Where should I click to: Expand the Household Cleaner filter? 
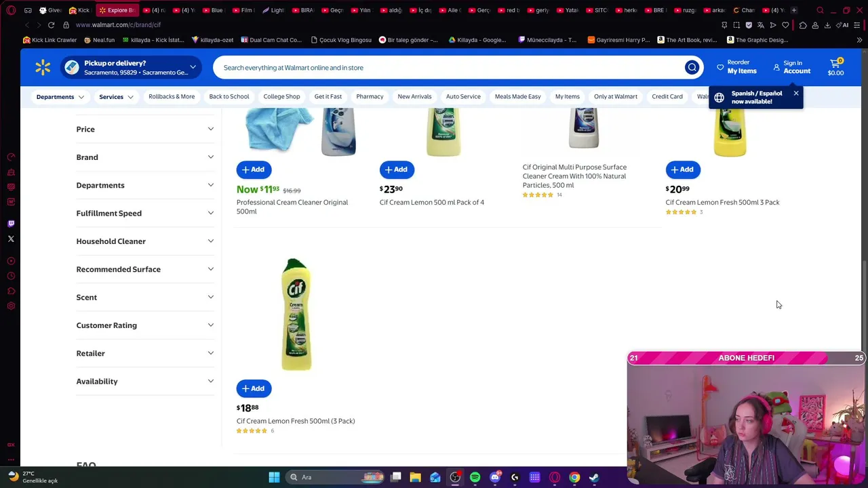point(145,241)
